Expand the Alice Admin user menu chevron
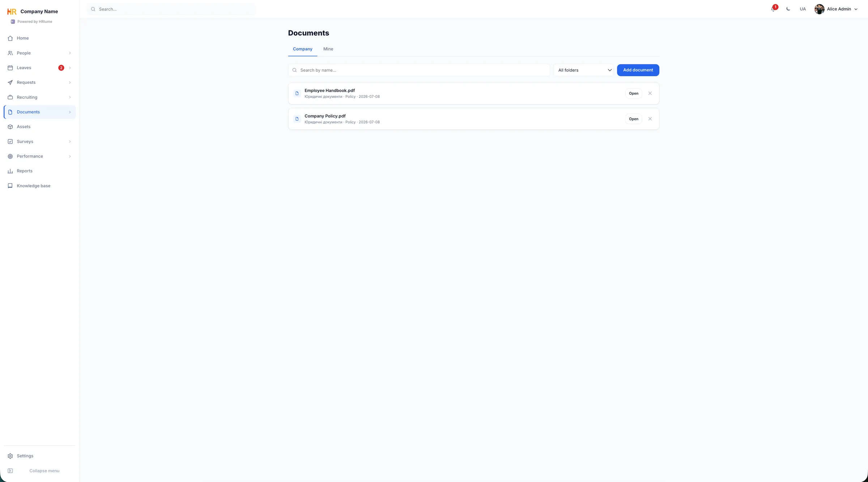Image resolution: width=868 pixels, height=482 pixels. (x=856, y=9)
